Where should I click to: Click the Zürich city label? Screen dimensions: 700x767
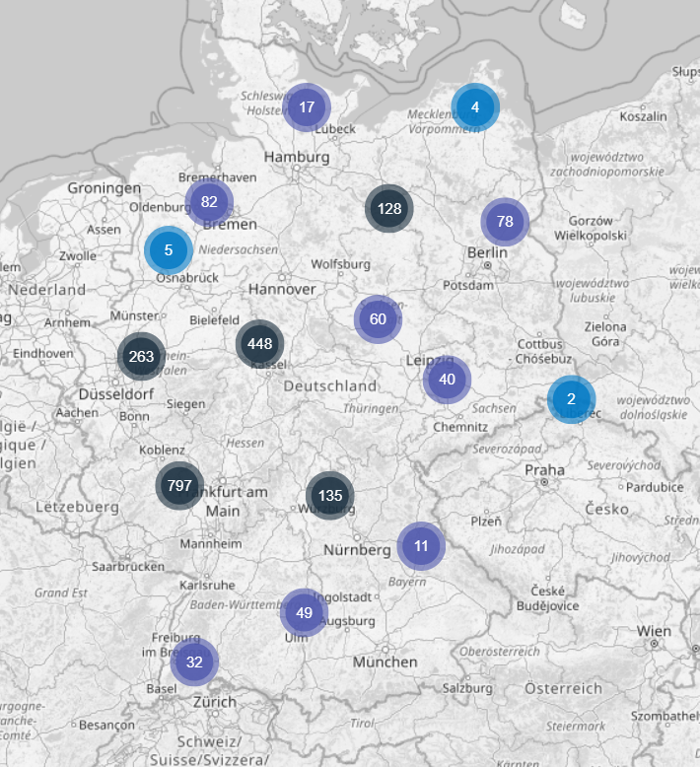(x=215, y=702)
